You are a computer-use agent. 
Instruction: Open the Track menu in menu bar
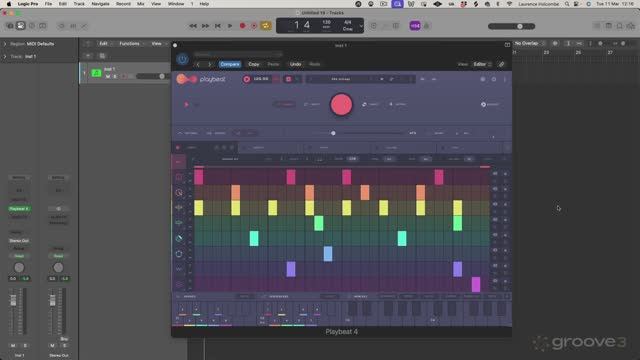tap(79, 4)
